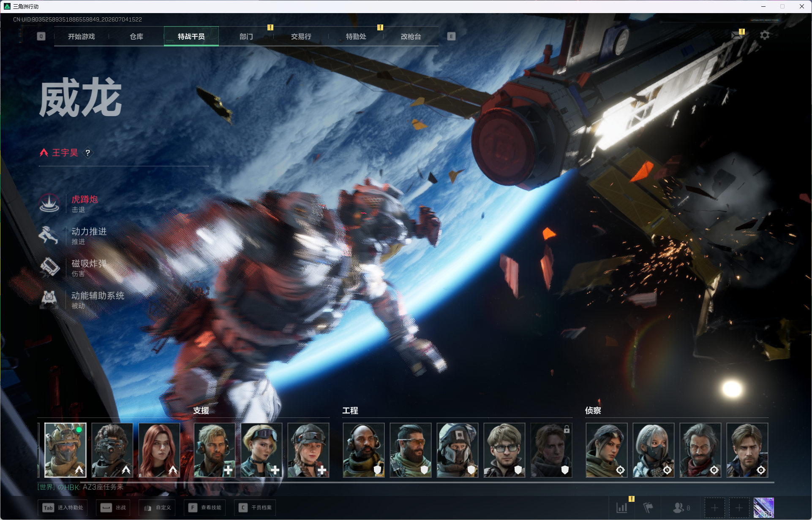Screen dimensions: 812x520
Task: Open the 干员档案 button
Action: click(x=255, y=507)
